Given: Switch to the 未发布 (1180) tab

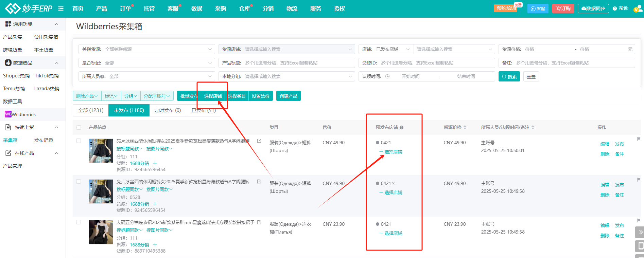Looking at the screenshot, I should click(129, 110).
